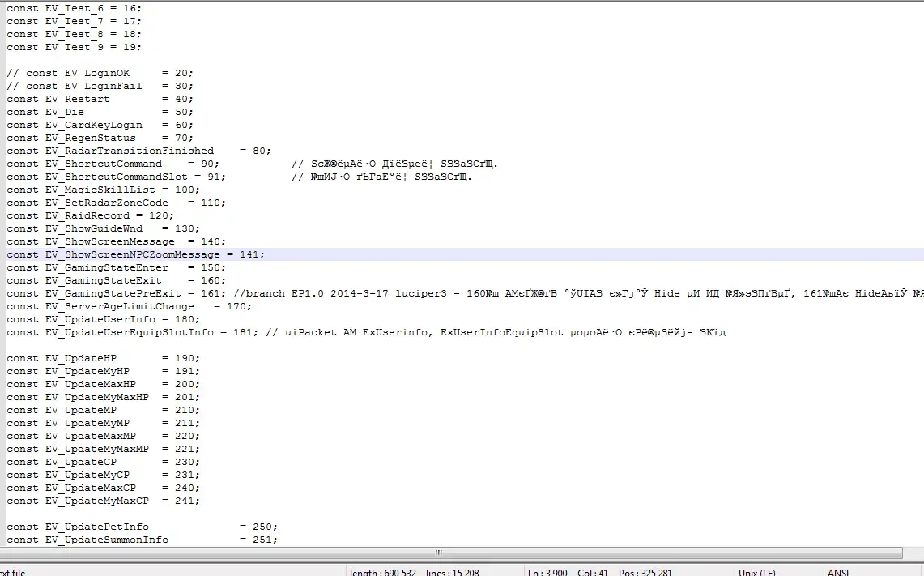
Task: Click the commented line EV_LoginOK = 20
Action: click(100, 73)
